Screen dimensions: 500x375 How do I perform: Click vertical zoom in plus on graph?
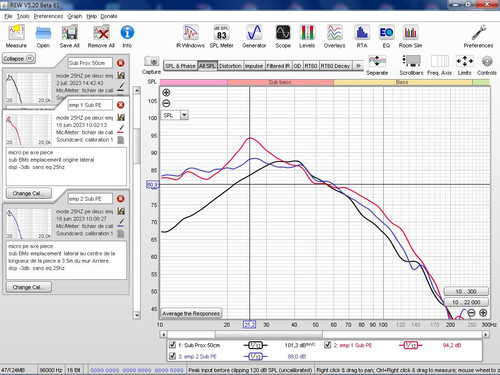(166, 93)
